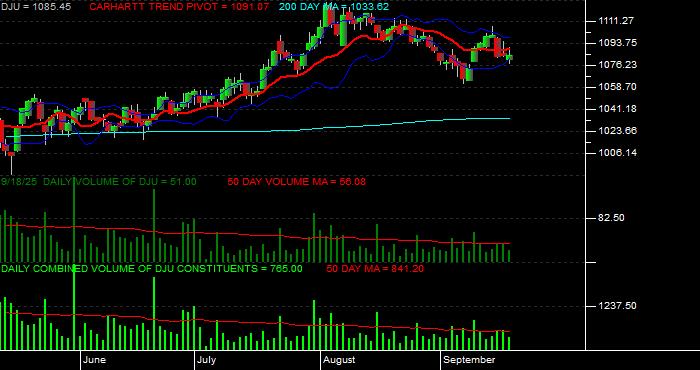
Task: Click the July month marker on time axis
Action: [207, 360]
